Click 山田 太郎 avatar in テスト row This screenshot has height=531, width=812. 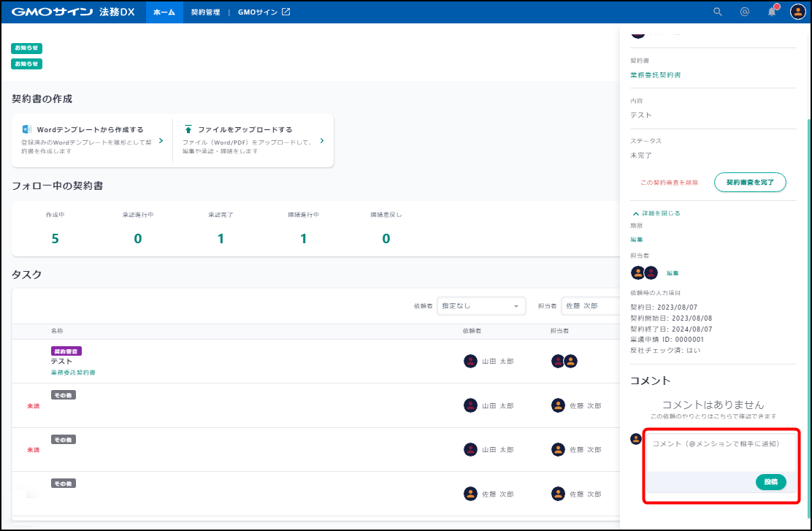click(x=470, y=361)
